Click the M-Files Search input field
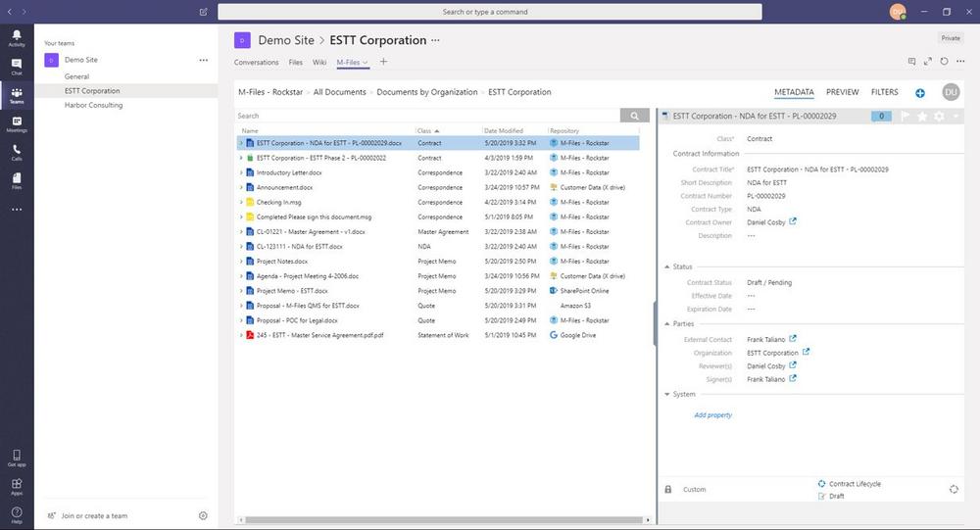Viewport: 980px width, 530px height. pos(427,116)
